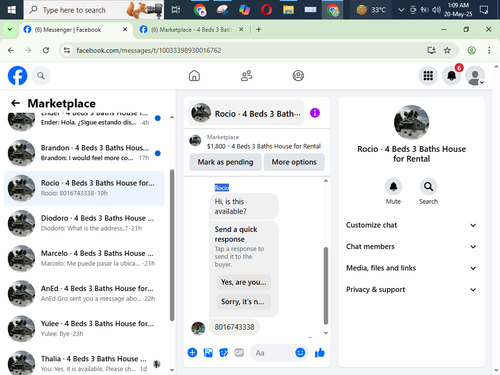Image resolution: width=500 pixels, height=375 pixels.
Task: Open the Friends icon in top navigation
Action: point(246,76)
